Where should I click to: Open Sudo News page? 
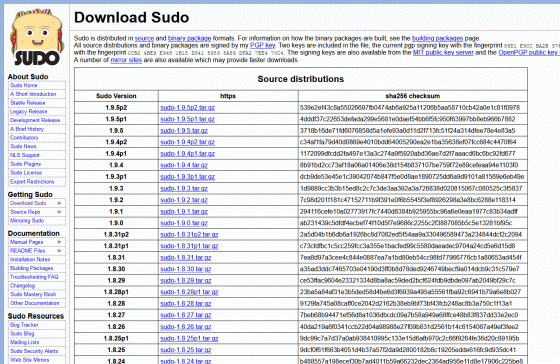point(23,146)
